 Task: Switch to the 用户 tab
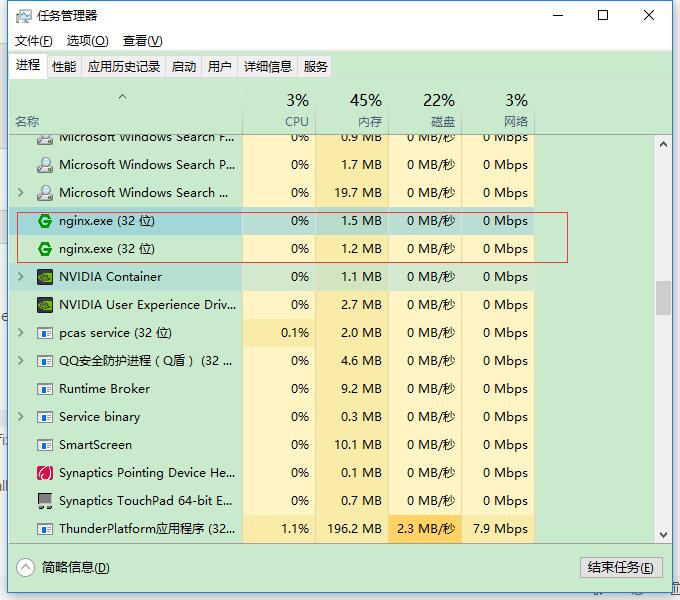(219, 67)
